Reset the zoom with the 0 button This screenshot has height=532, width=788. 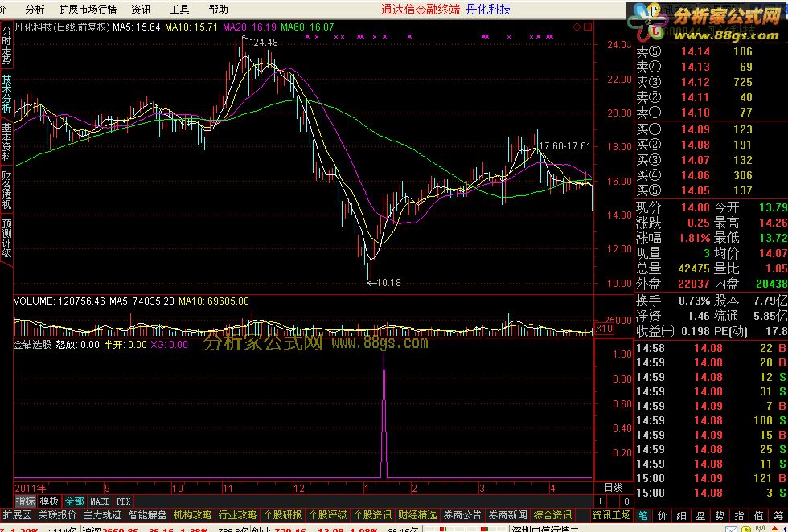[x=626, y=501]
